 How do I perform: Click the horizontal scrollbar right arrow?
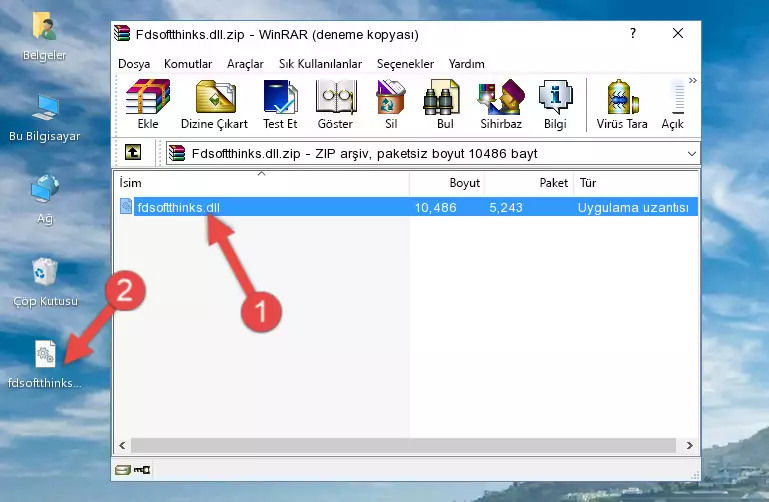[690, 445]
